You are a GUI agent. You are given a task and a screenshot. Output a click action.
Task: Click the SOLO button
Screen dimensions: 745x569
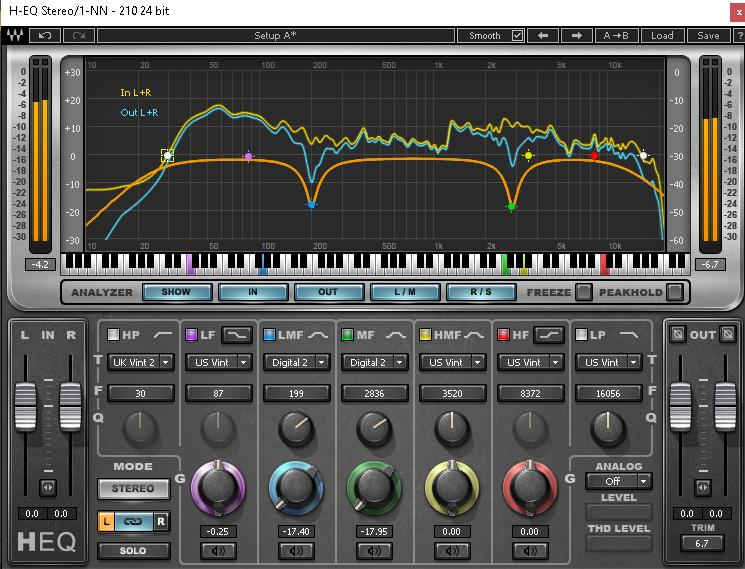click(133, 551)
